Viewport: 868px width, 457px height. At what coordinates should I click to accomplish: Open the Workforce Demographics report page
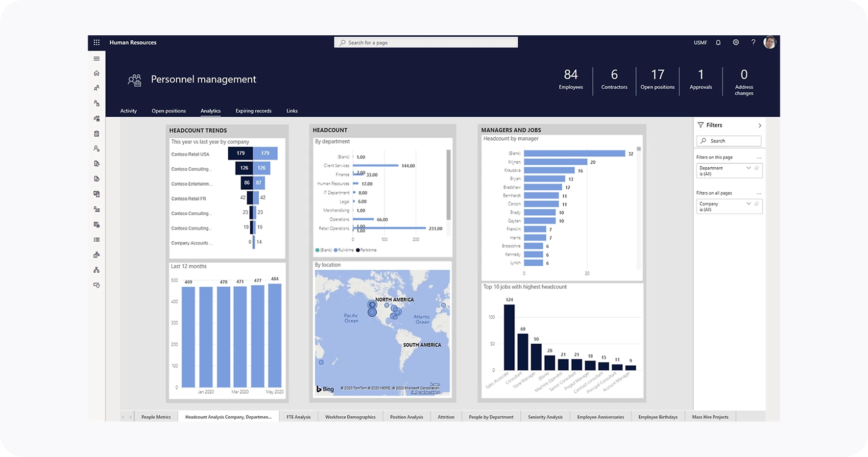[350, 417]
